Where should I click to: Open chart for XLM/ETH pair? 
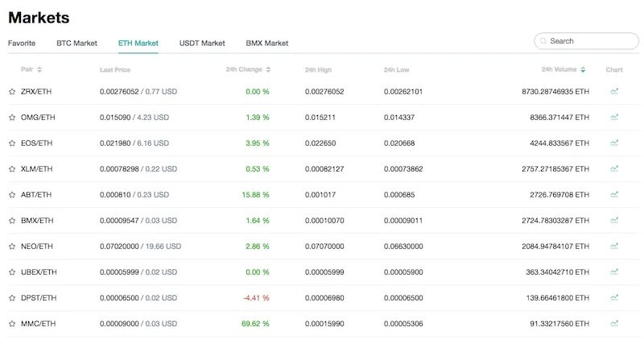coord(614,168)
